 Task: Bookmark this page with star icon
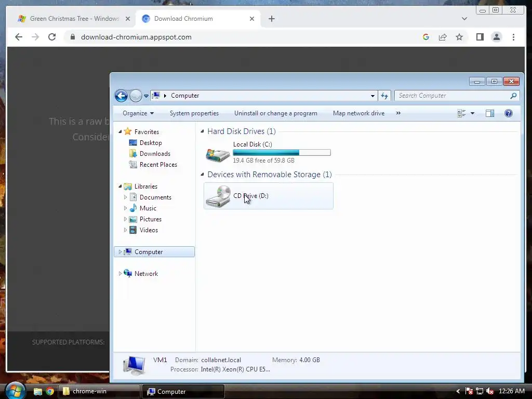[x=459, y=37]
